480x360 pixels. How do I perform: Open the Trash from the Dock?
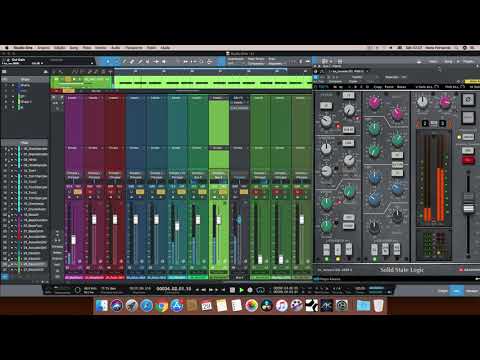pyautogui.click(x=378, y=305)
